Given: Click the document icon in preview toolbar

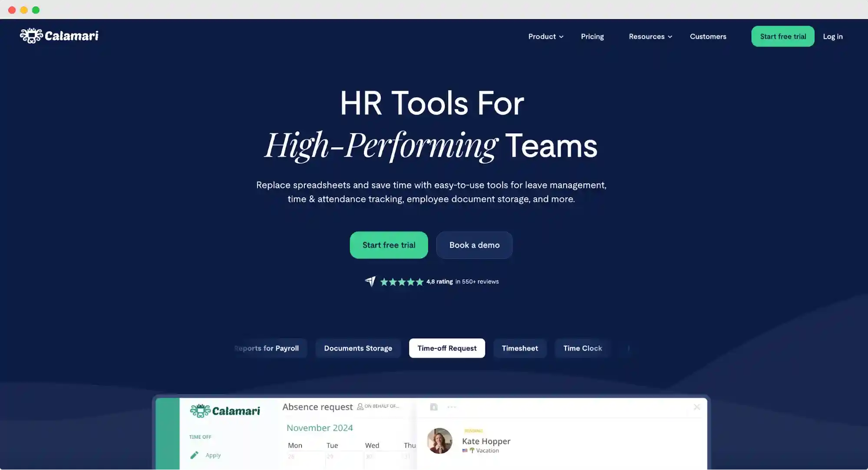Looking at the screenshot, I should (x=434, y=407).
